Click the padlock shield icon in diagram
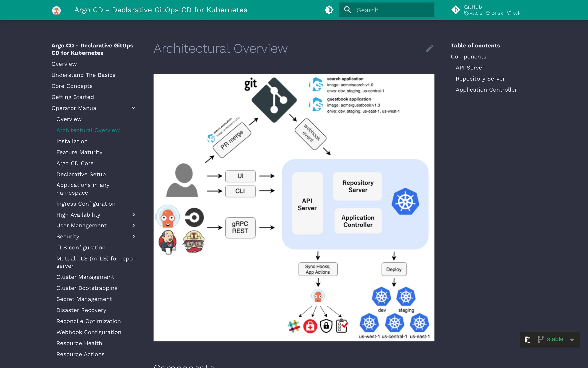The height and width of the screenshot is (368, 588). coord(326,326)
